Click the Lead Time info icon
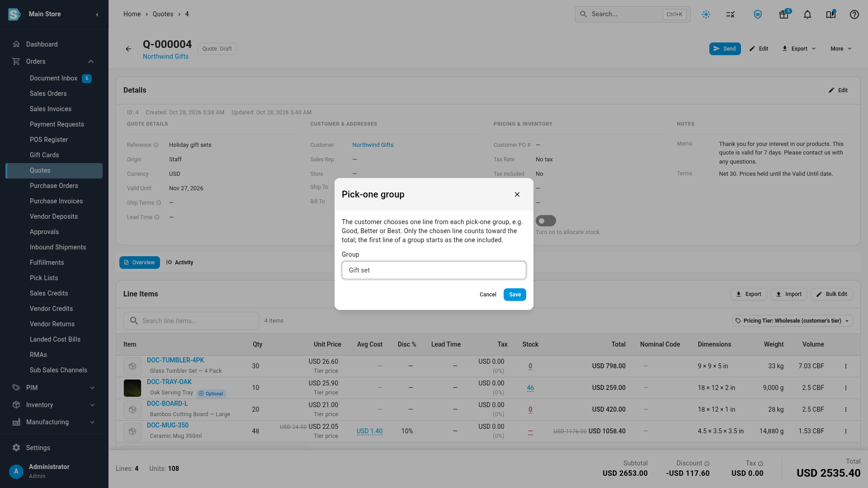 point(157,217)
